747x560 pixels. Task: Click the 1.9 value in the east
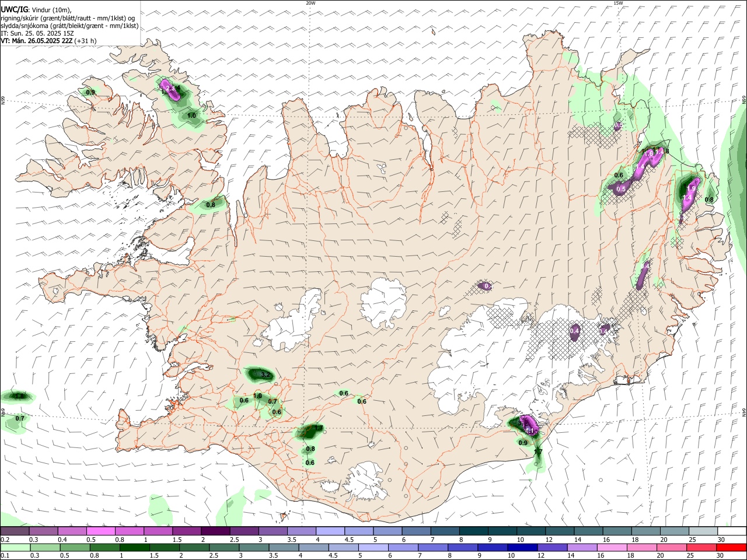pyautogui.click(x=692, y=188)
